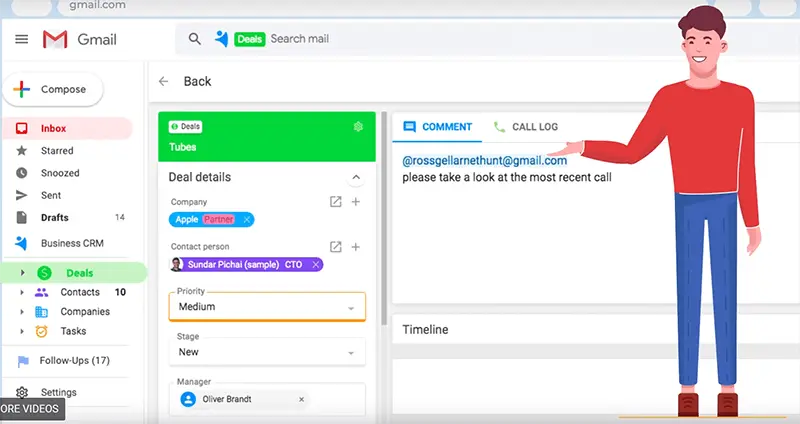
Task: Open the Gmail main menu hamburger icon
Action: point(21,39)
